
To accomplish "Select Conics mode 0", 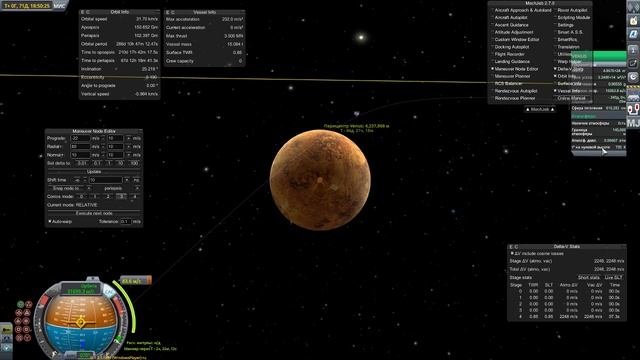I will [x=82, y=197].
